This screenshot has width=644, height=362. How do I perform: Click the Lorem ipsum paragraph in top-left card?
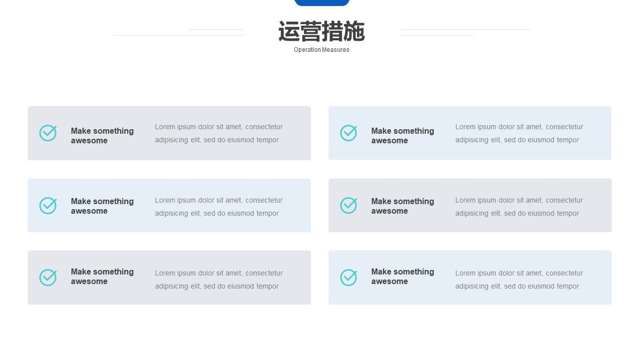point(219,133)
